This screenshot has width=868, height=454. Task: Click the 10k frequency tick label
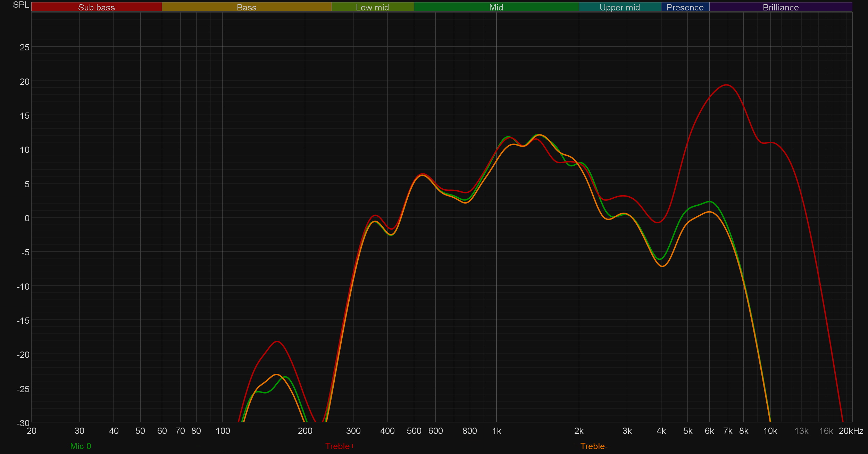[770, 431]
